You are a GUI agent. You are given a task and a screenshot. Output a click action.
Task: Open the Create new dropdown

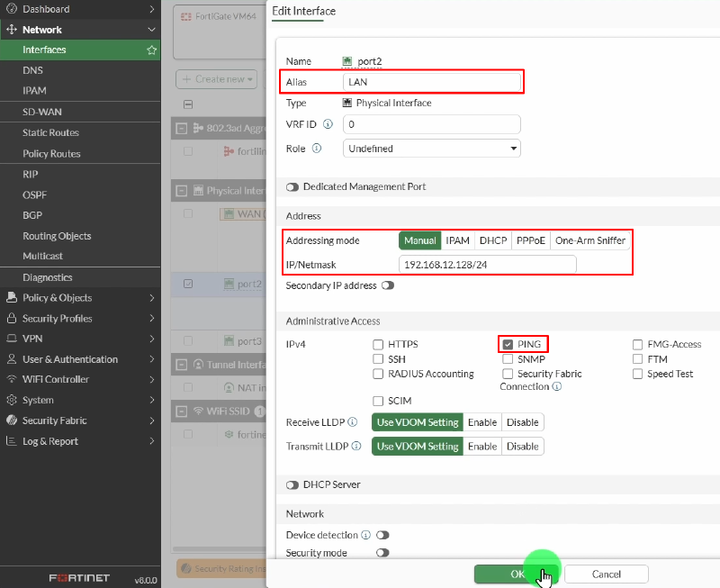pos(217,79)
